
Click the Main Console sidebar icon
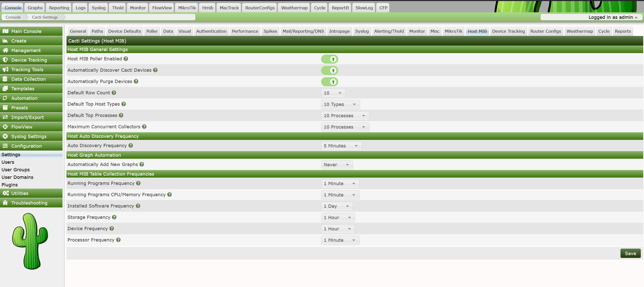5,31
